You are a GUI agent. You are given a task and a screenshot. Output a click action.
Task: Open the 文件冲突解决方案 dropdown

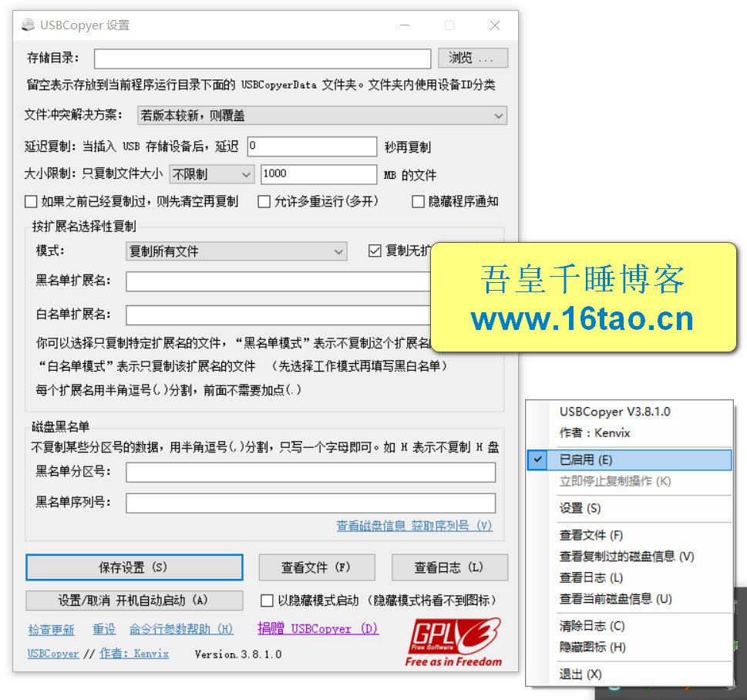pyautogui.click(x=321, y=116)
